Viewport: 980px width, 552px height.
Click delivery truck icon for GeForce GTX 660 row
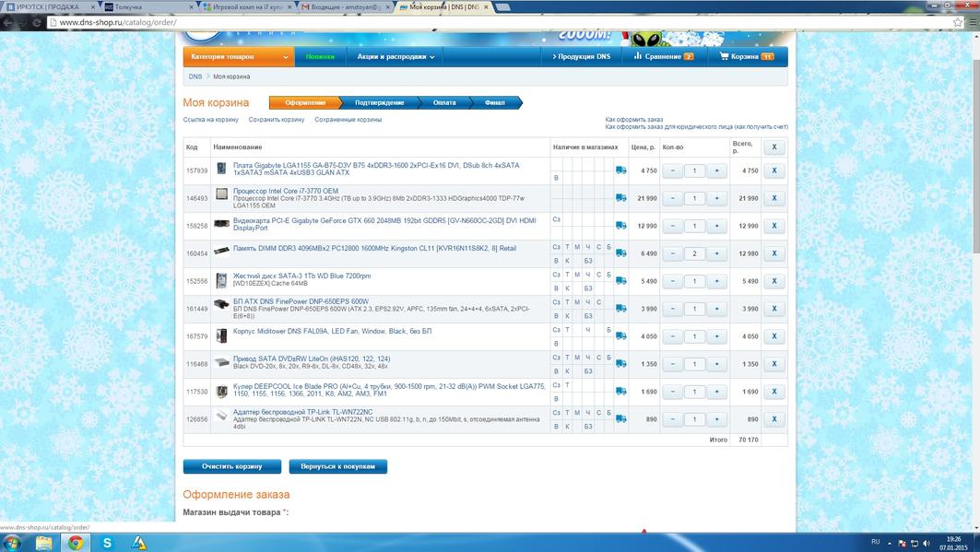620,226
